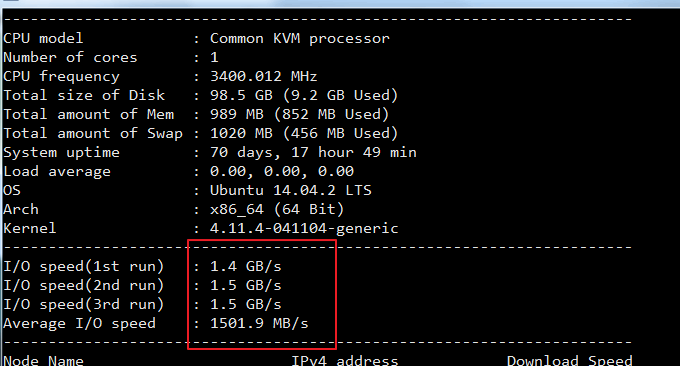This screenshot has width=680, height=366.
Task: Click the 1020 MB swap value
Action: [242, 133]
